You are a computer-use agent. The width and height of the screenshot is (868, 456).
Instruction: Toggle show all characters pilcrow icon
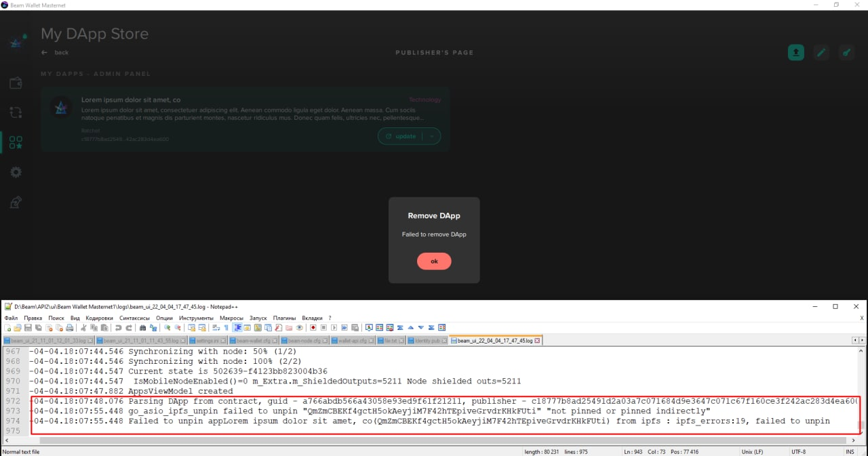point(226,327)
